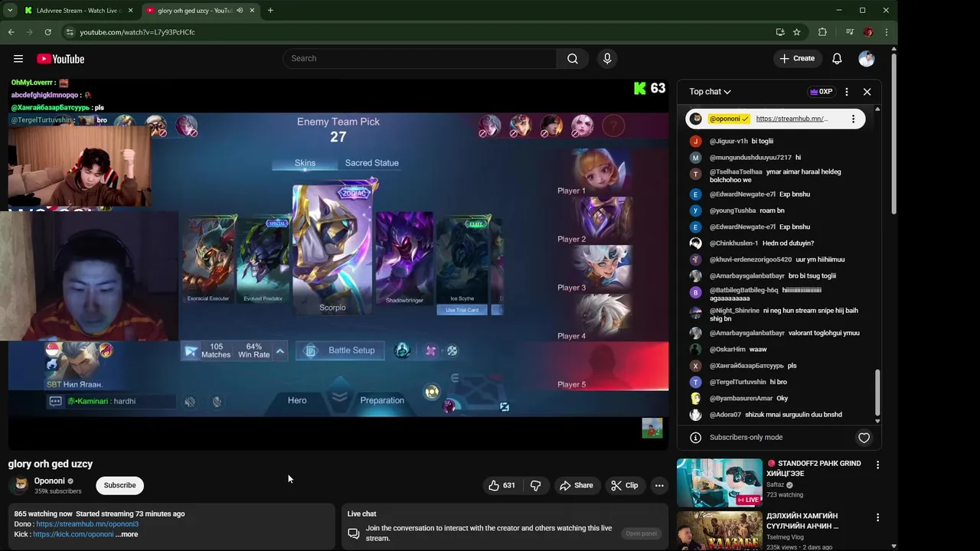Open the YouTube hamburger guide menu
Screen dimensions: 980x551
tap(18, 59)
